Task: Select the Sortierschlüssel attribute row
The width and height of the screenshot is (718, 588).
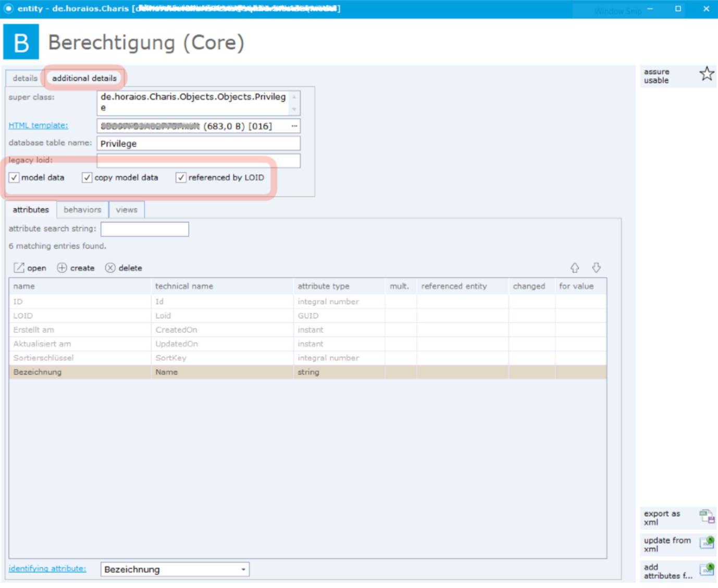Action: point(307,358)
